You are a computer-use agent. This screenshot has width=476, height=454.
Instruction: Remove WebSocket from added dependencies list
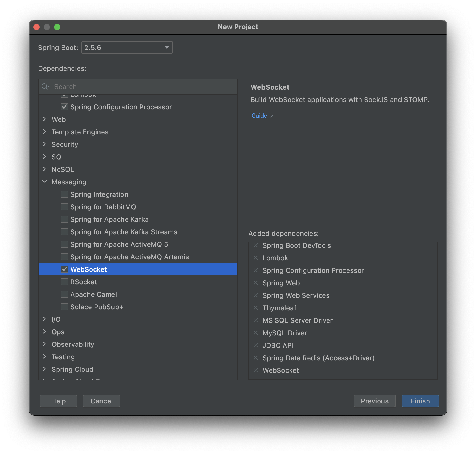256,370
